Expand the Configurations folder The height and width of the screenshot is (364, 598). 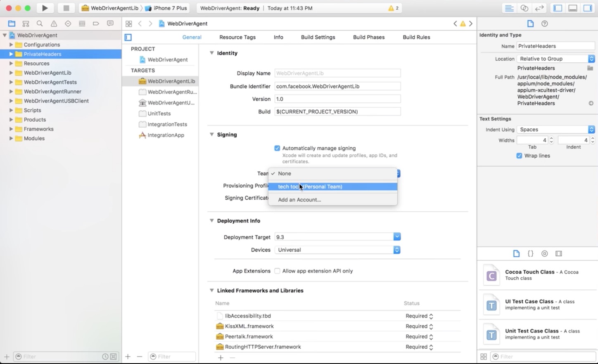[11, 45]
